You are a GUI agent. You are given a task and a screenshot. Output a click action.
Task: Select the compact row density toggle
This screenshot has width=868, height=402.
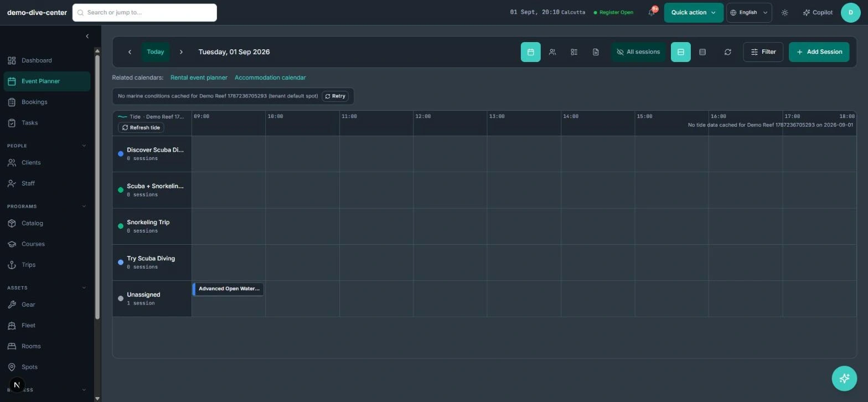702,52
